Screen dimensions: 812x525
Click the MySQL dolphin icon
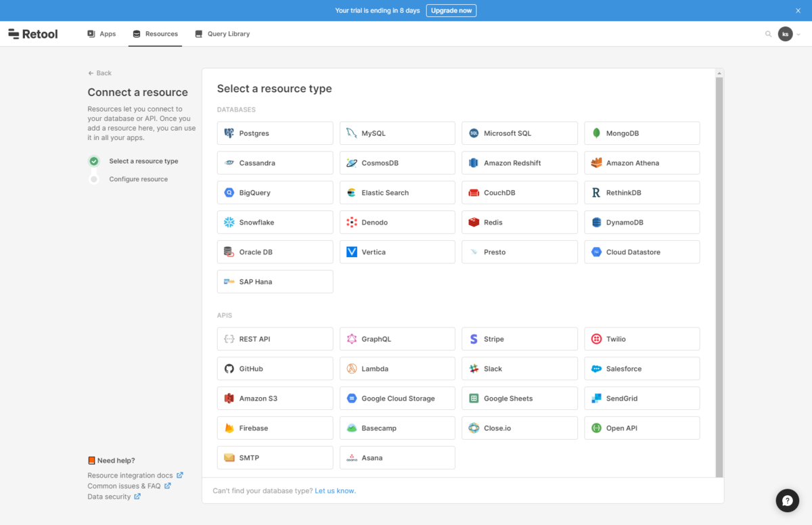click(x=352, y=133)
